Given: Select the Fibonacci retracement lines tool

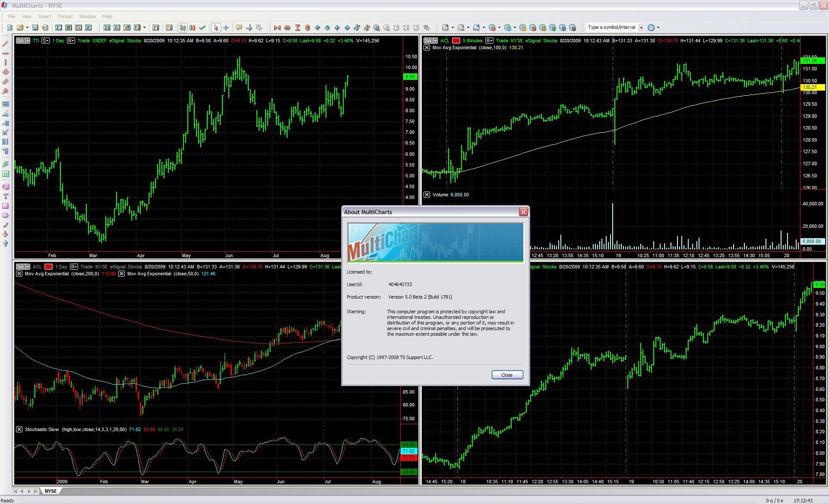Looking at the screenshot, I should (5, 104).
